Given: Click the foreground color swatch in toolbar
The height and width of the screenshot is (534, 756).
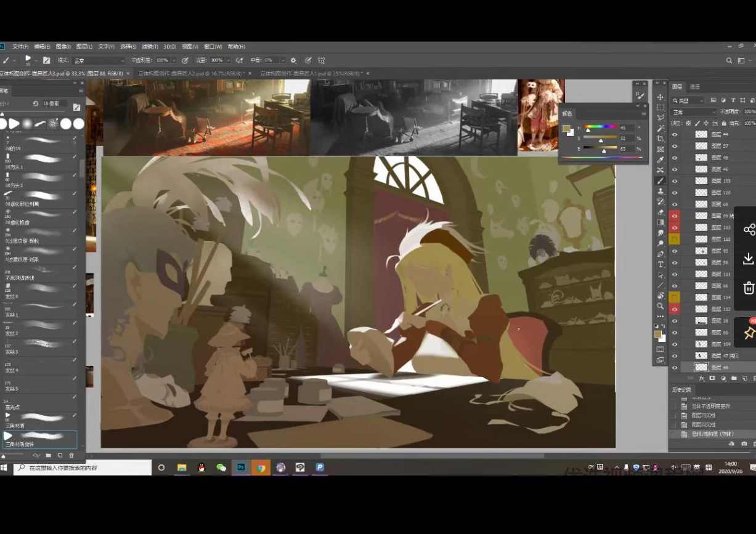Looking at the screenshot, I should click(658, 333).
